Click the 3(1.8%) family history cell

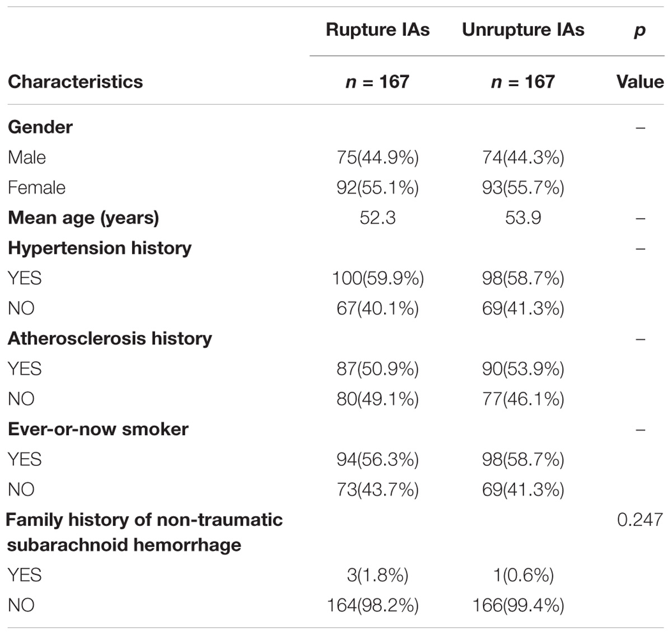click(x=378, y=575)
